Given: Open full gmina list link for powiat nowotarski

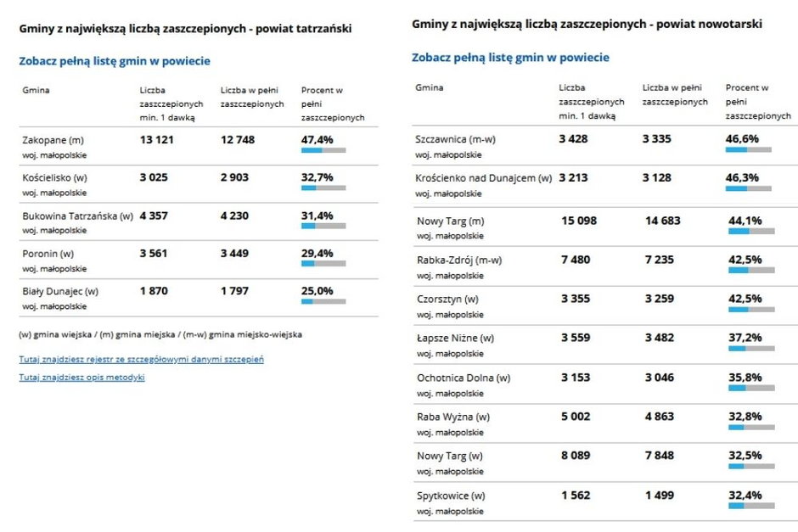Looking at the screenshot, I should (510, 58).
